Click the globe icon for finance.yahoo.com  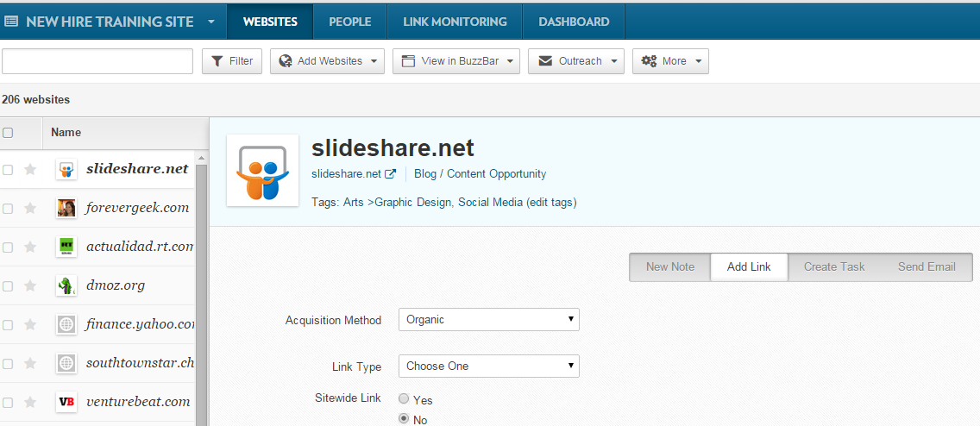(66, 324)
